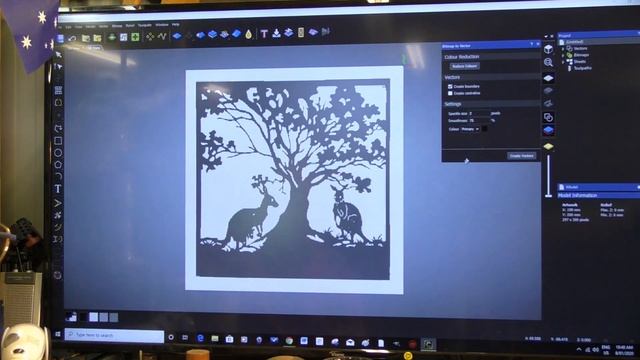Click the first yellow folder toolbar icon

pyautogui.click(x=86, y=38)
